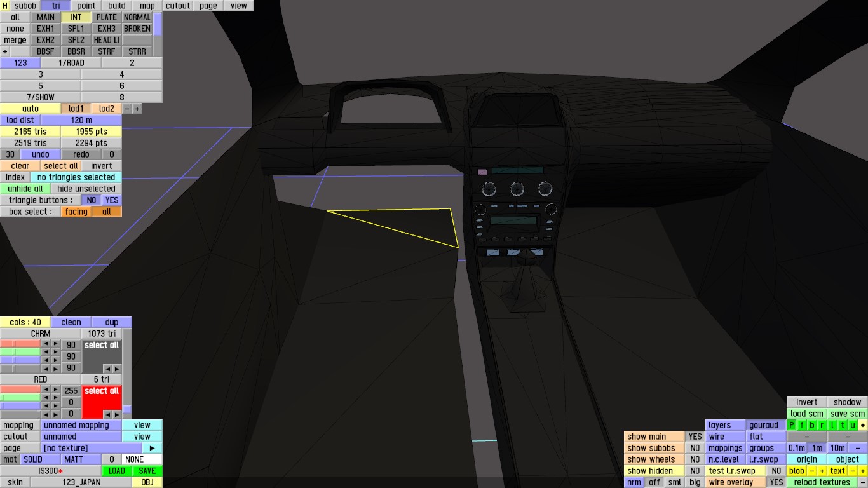Switch to the build tab

coord(117,6)
